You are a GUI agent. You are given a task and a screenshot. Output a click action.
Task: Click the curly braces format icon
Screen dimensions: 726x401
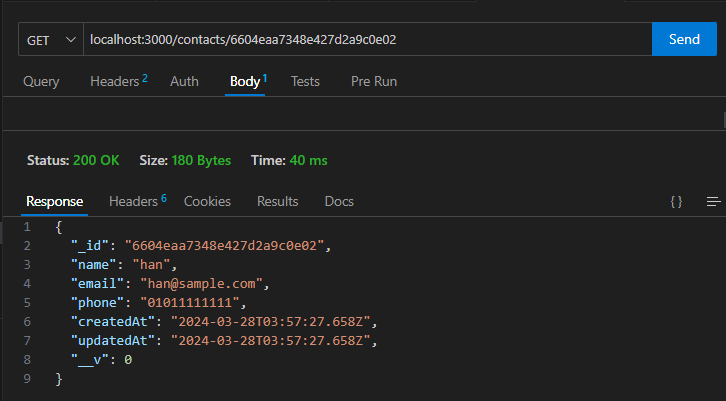coord(676,201)
